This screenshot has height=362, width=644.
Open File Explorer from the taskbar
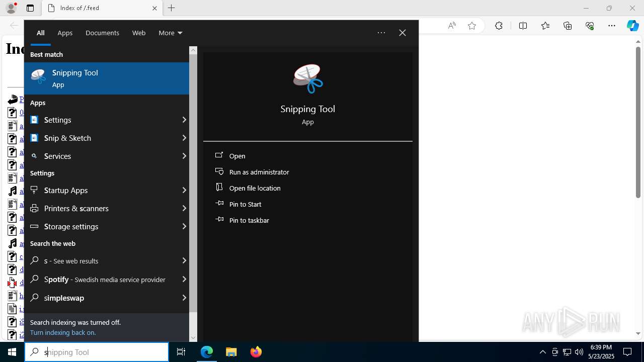click(x=231, y=352)
